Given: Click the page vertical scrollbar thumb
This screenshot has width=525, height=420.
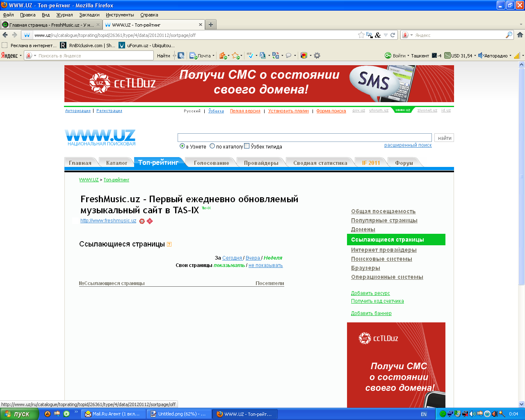Looking at the screenshot, I should (x=522, y=176).
